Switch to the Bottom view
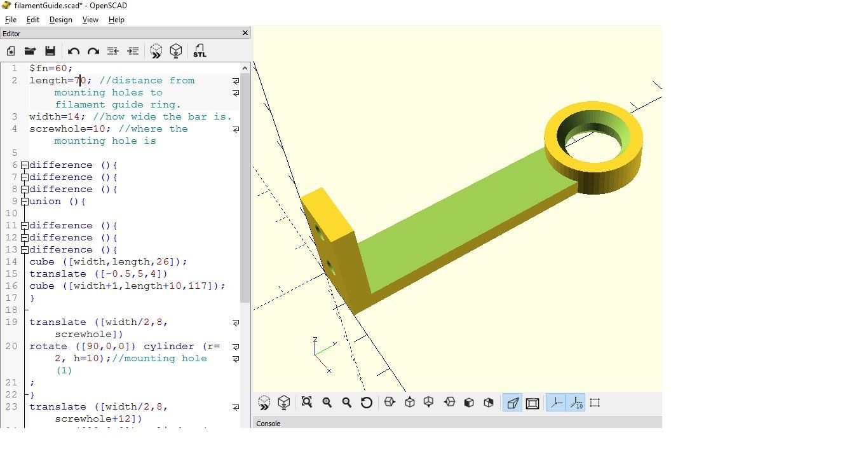Image resolution: width=868 pixels, height=463 pixels. pyautogui.click(x=429, y=403)
